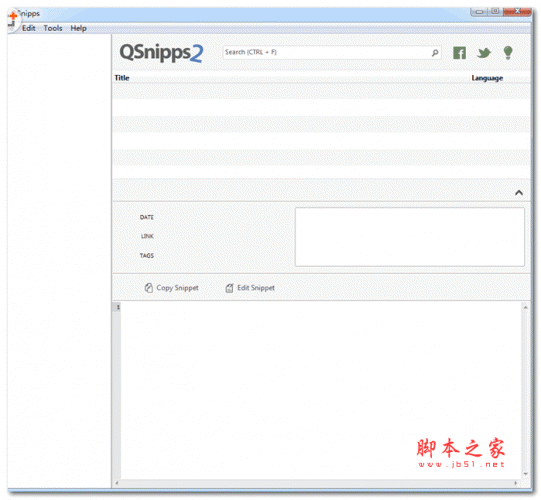Click the QSnipps2 logo

tap(161, 53)
